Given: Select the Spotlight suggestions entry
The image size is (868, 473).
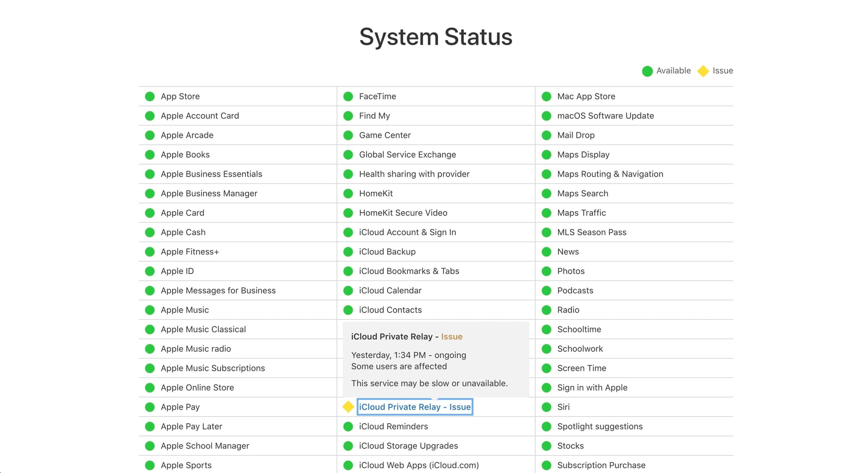Looking at the screenshot, I should [600, 426].
